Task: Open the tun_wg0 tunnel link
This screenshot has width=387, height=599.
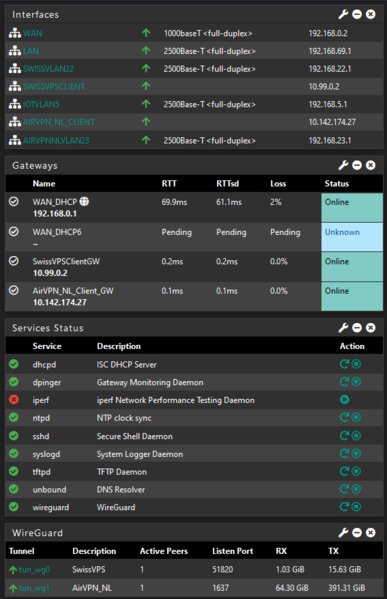Action: click(34, 570)
